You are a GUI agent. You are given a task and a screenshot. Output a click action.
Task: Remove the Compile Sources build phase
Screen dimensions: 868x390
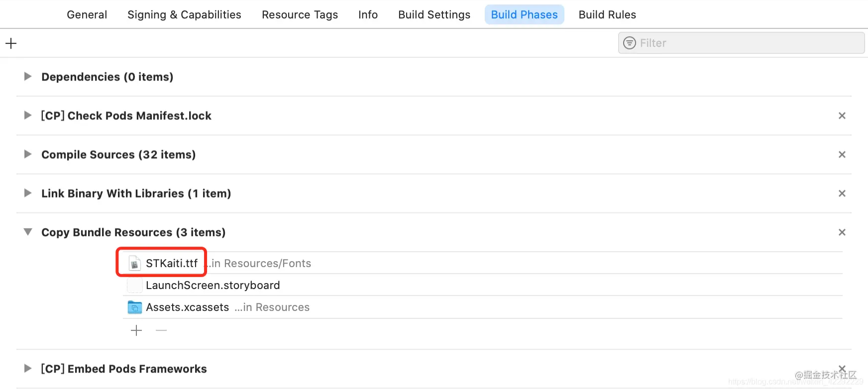pos(842,155)
